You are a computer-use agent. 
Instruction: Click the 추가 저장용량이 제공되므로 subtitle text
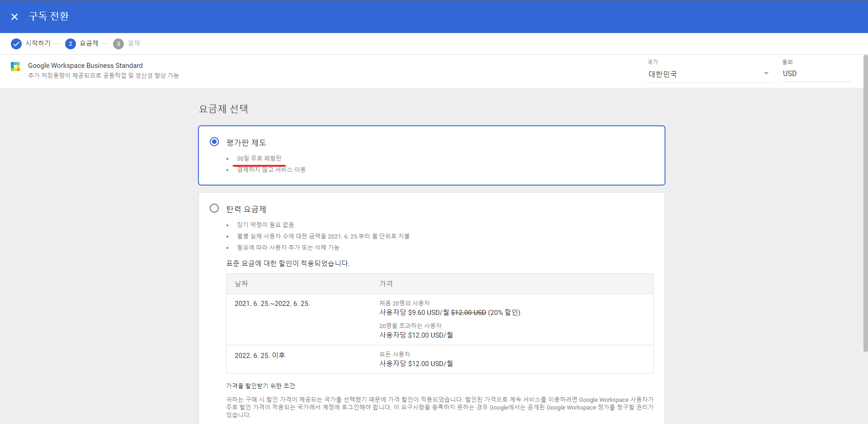(104, 76)
